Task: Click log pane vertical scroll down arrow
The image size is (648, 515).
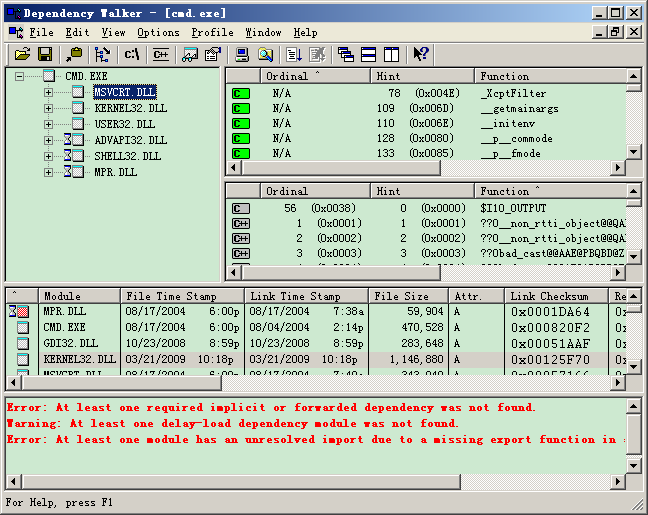Action: coord(634,466)
